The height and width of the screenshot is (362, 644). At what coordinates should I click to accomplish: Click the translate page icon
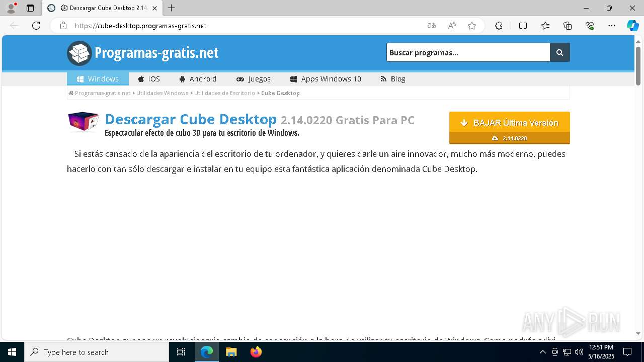(x=432, y=26)
